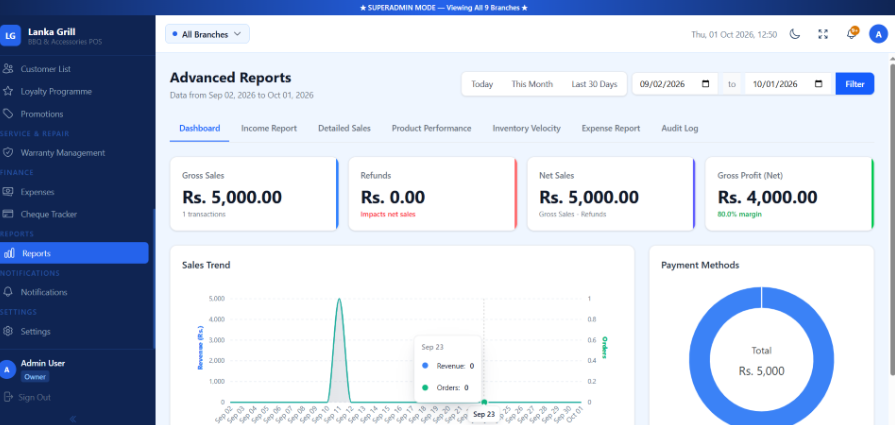Click the Settings gear icon
The image size is (895, 425).
[8, 331]
